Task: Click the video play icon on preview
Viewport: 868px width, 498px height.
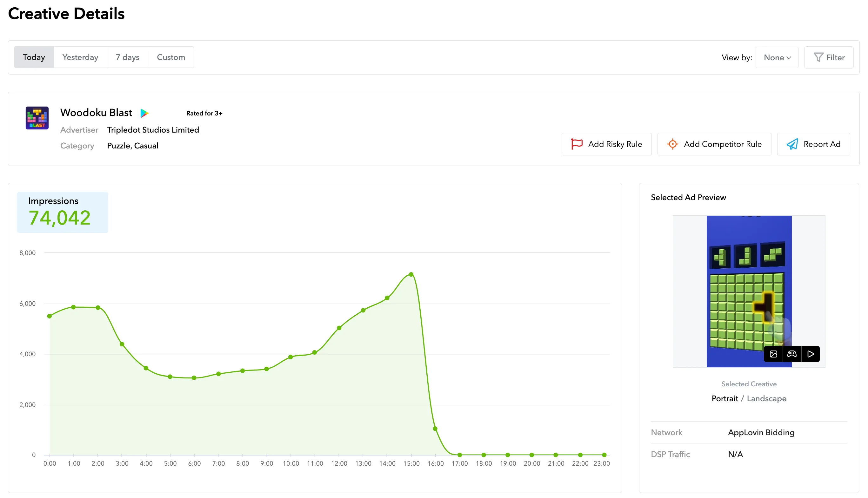Action: tap(810, 354)
